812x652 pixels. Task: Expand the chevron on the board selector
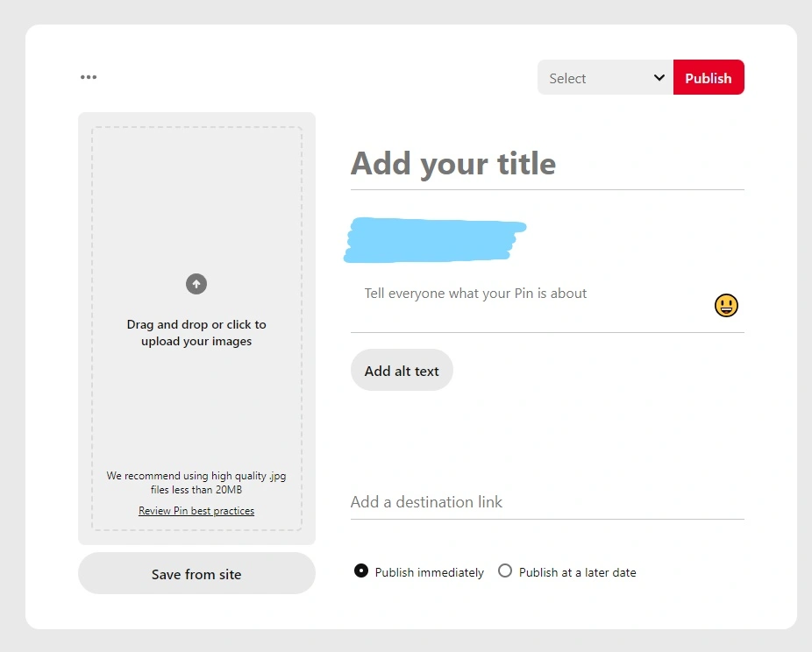click(x=659, y=77)
